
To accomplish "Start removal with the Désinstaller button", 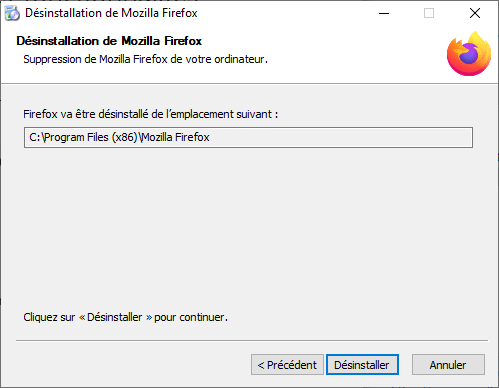I will 362,365.
